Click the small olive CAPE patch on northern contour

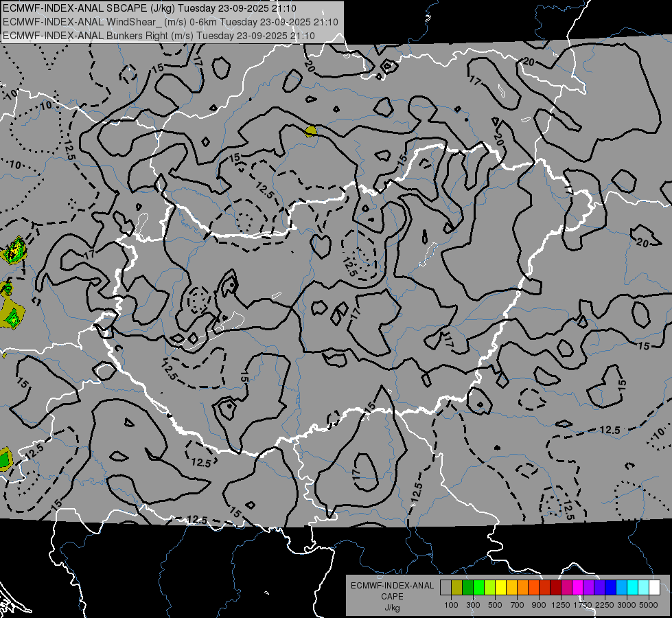tap(311, 130)
